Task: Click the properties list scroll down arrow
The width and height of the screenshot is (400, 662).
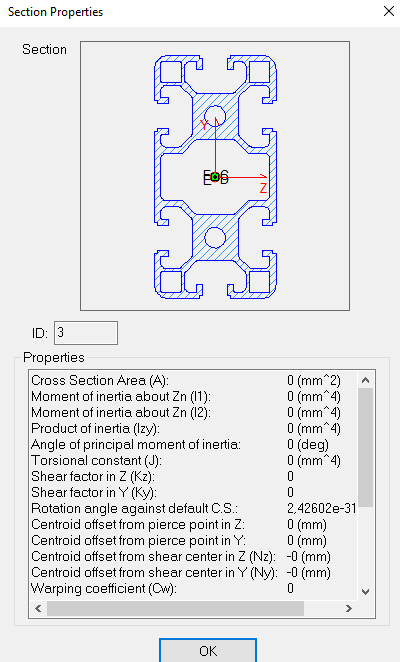Action: coord(366,591)
